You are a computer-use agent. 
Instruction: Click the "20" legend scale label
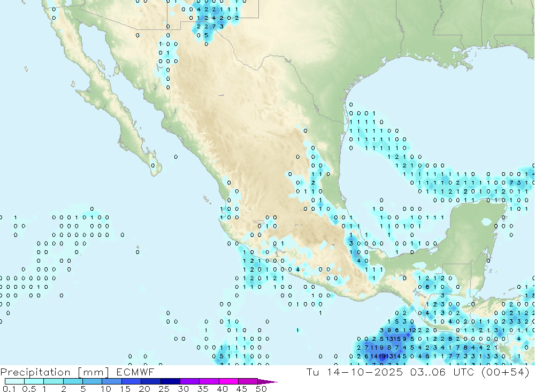pyautogui.click(x=144, y=389)
